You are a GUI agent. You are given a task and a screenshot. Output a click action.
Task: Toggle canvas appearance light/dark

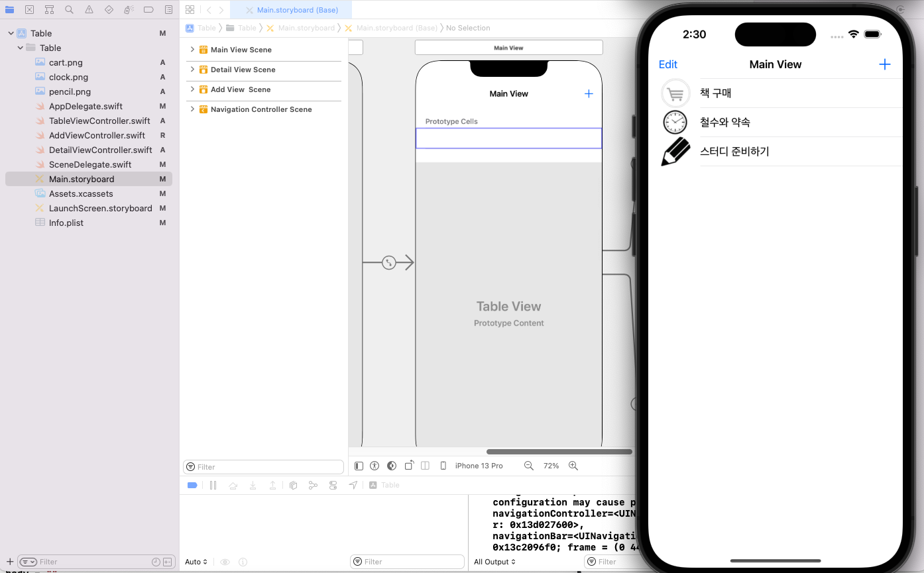(x=392, y=466)
